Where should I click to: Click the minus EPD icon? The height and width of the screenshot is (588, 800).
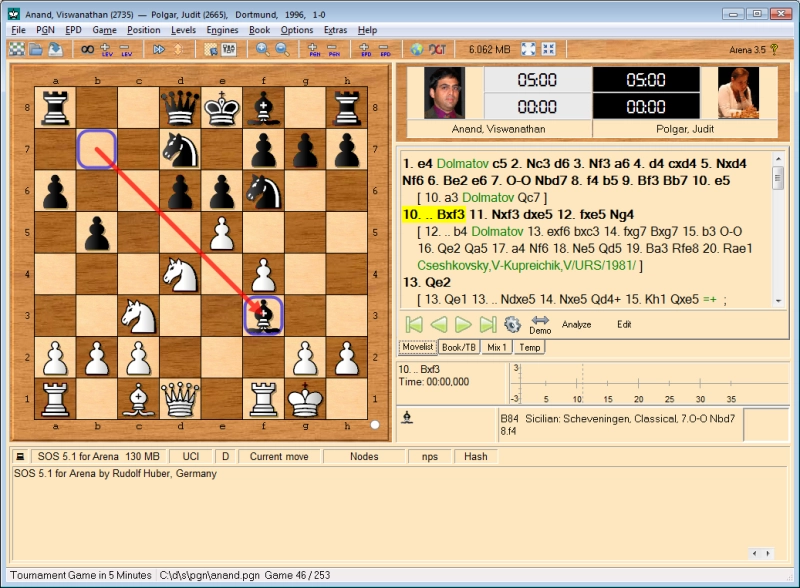pyautogui.click(x=385, y=50)
